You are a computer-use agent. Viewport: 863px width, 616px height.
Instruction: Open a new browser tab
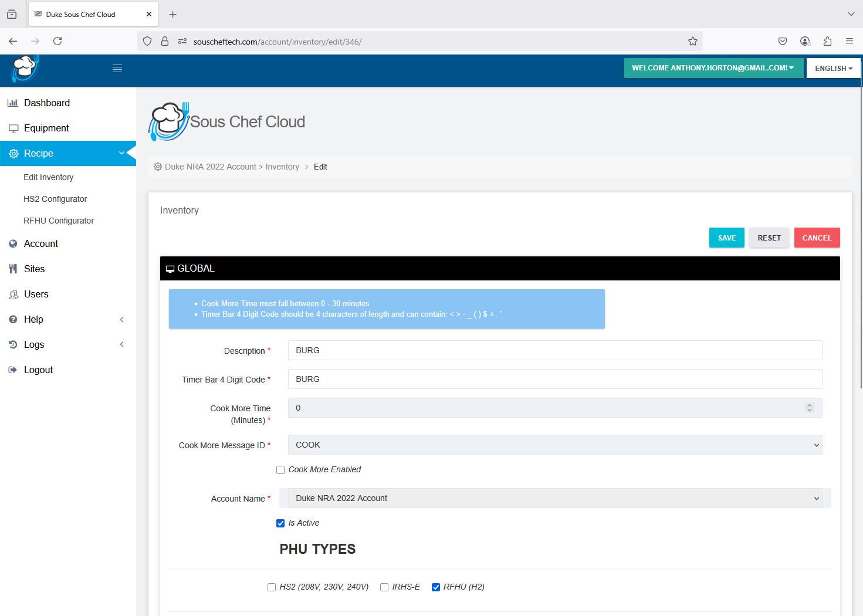172,14
